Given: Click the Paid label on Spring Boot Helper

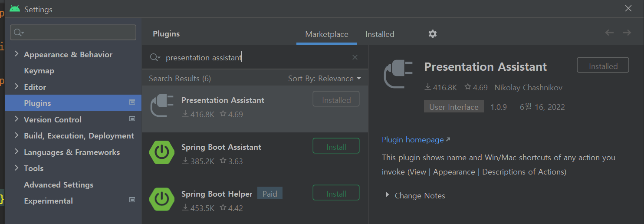Looking at the screenshot, I should click(269, 193).
